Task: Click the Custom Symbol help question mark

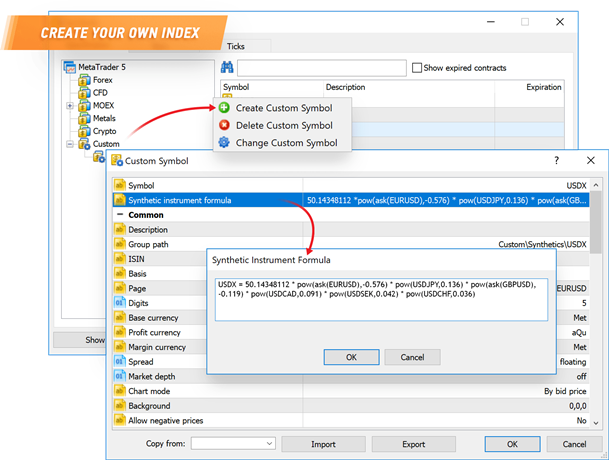Action: [556, 160]
